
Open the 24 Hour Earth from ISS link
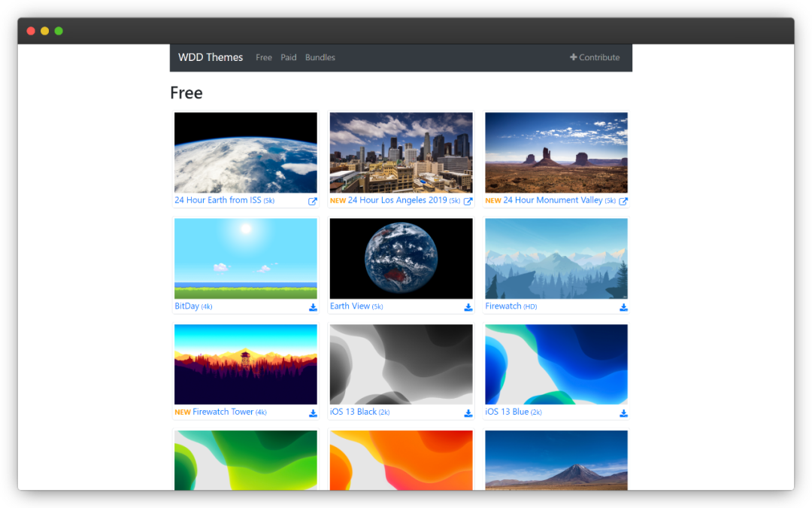click(x=224, y=200)
